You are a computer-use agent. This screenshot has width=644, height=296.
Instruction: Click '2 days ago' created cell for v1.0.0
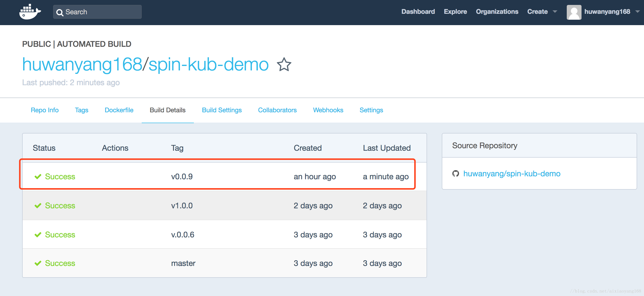(313, 206)
